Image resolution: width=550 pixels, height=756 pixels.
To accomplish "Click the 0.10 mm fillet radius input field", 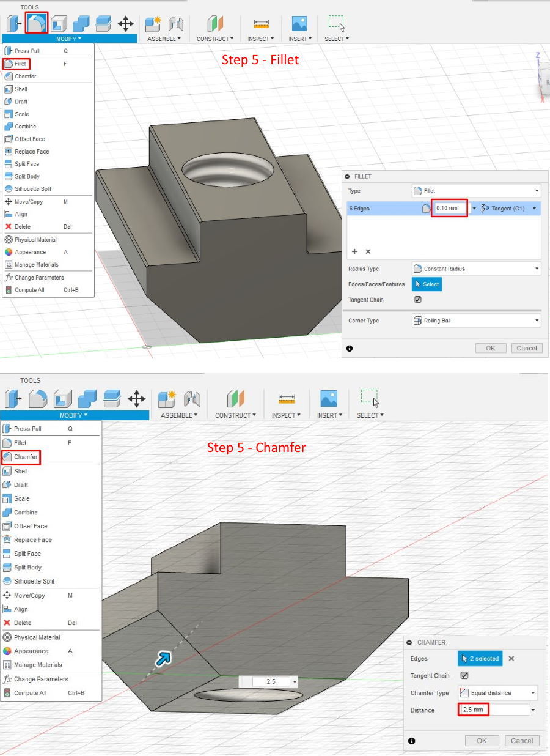I will [450, 208].
